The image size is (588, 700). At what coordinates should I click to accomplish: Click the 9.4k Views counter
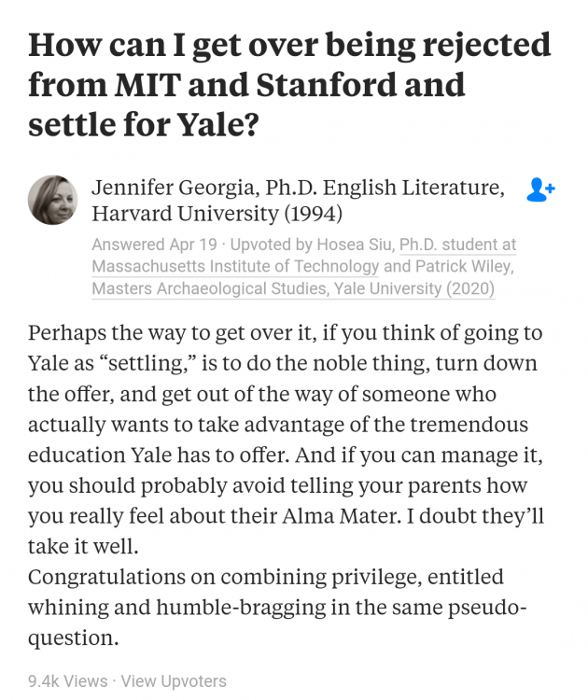[68, 681]
